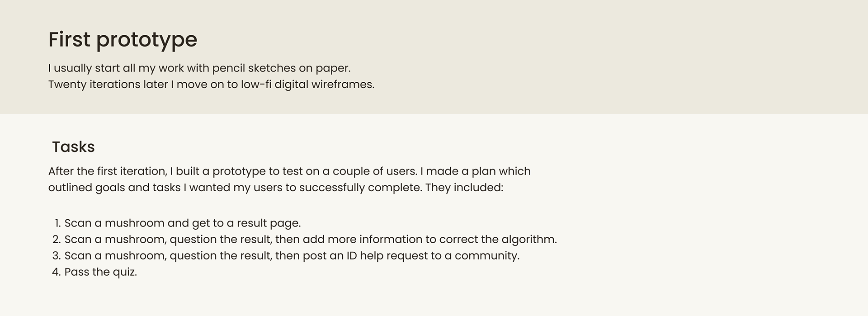Image resolution: width=868 pixels, height=316 pixels.
Task: Click the list number "1." marker
Action: click(x=57, y=223)
